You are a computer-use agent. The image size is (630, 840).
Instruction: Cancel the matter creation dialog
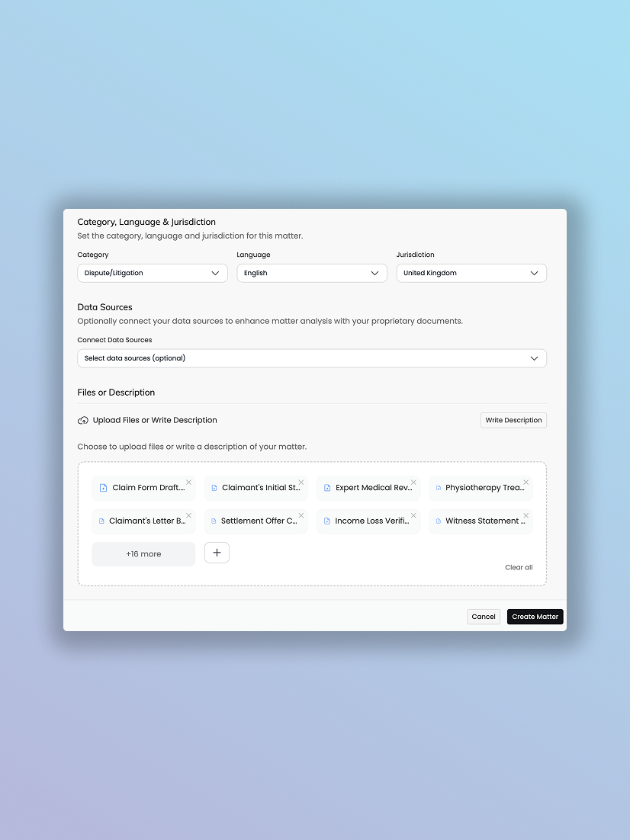[x=484, y=617]
